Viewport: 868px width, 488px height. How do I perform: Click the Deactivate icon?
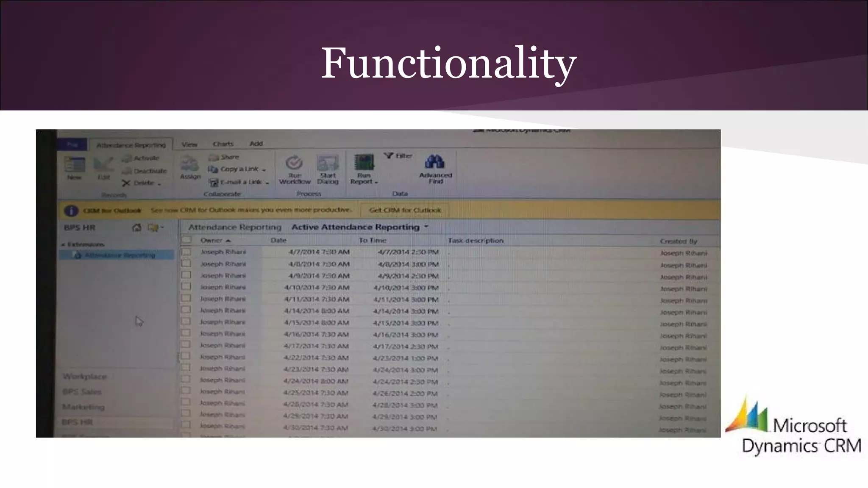[127, 171]
